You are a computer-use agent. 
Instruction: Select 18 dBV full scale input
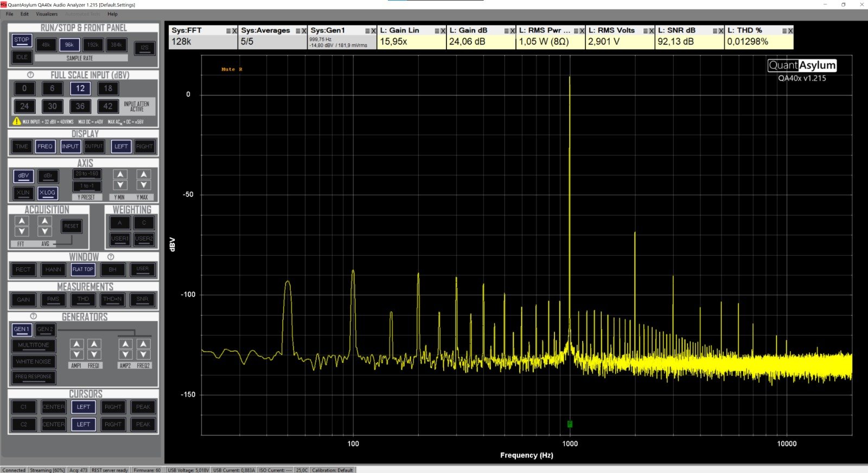tap(108, 89)
